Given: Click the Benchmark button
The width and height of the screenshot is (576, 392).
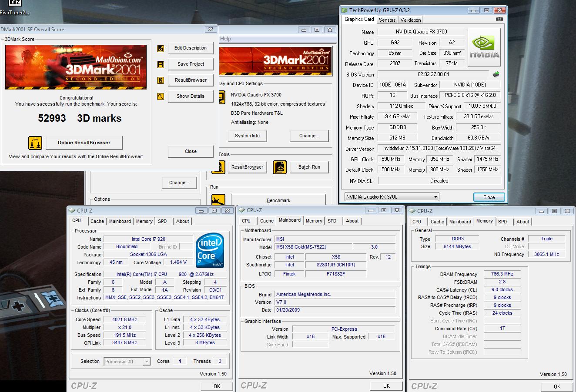Looking at the screenshot, I should click(278, 200).
